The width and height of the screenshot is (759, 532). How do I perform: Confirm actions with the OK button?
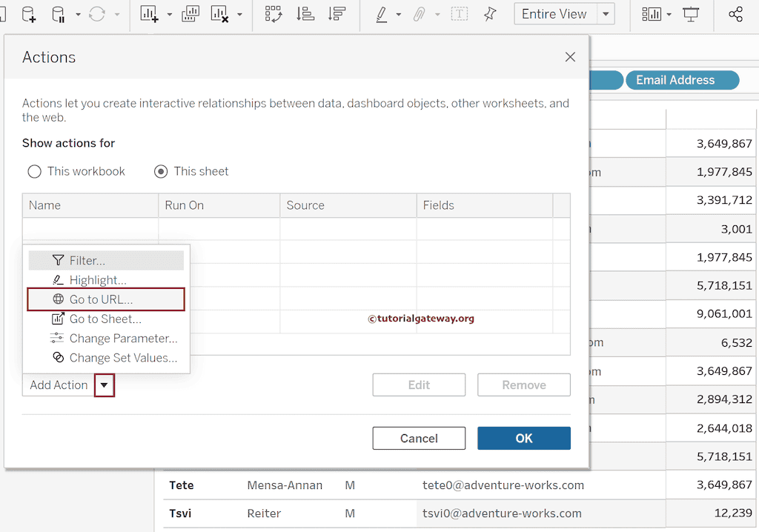[x=523, y=438]
